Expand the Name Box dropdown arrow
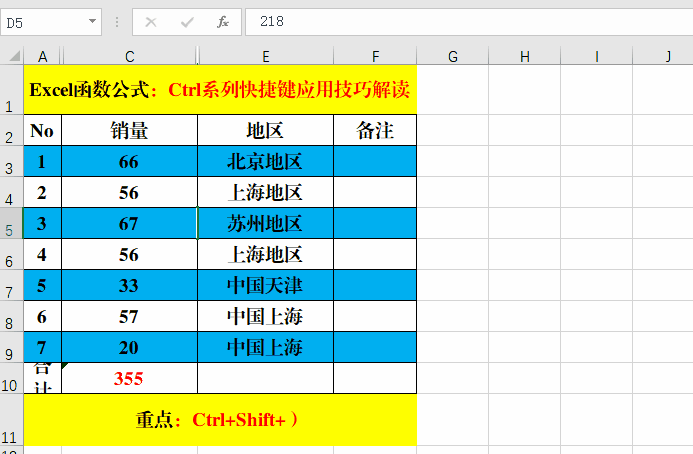The height and width of the screenshot is (454, 693). (x=92, y=21)
